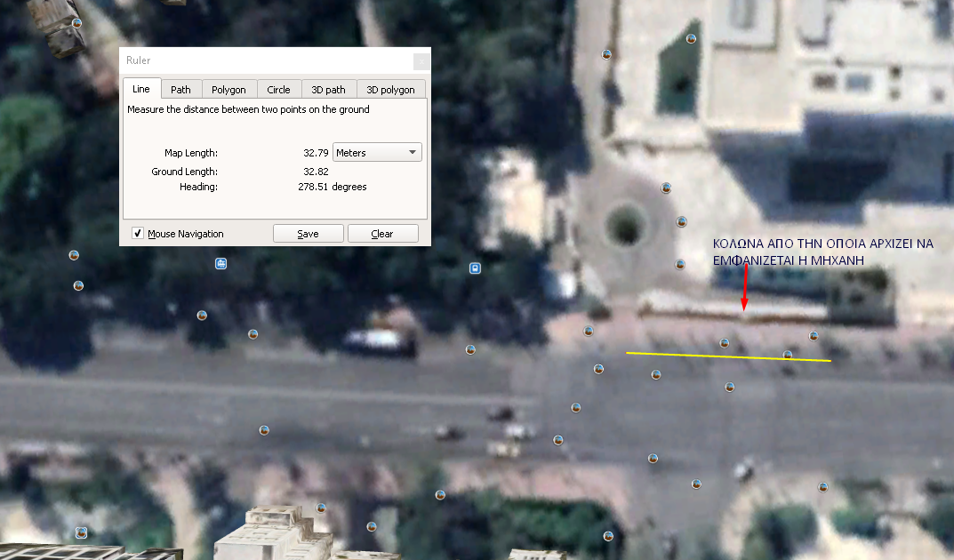Open the Circle tab
Screen dimensions: 954x560
click(x=278, y=90)
